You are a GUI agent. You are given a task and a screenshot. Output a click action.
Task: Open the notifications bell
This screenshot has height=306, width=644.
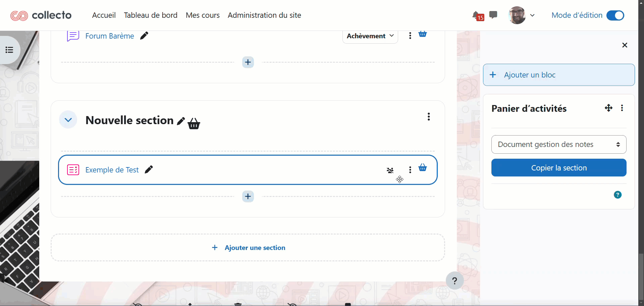[476, 15]
